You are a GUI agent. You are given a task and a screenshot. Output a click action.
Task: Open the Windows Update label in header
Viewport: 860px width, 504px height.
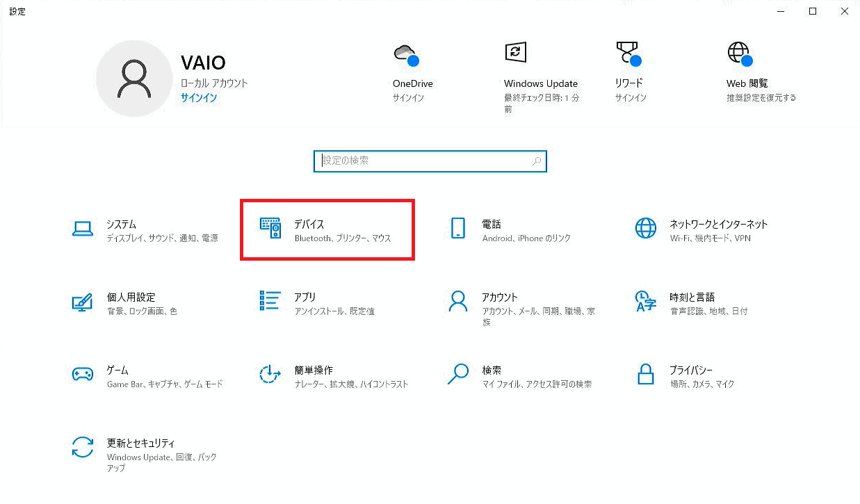[x=541, y=83]
